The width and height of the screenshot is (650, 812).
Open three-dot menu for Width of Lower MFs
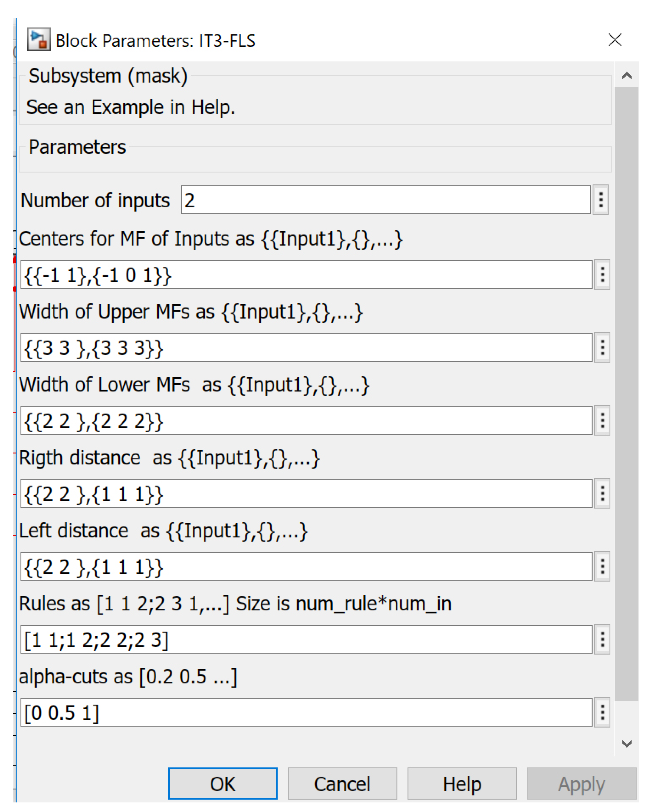pyautogui.click(x=602, y=420)
